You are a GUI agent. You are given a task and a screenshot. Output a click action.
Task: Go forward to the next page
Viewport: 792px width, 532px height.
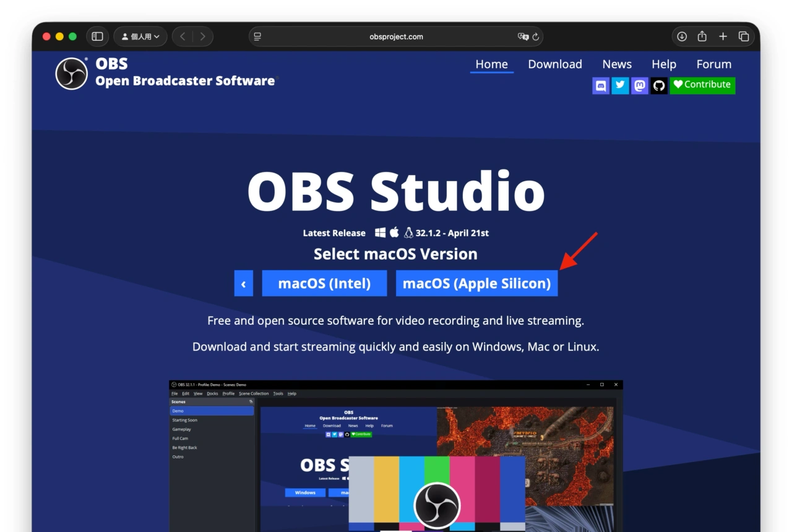point(202,36)
